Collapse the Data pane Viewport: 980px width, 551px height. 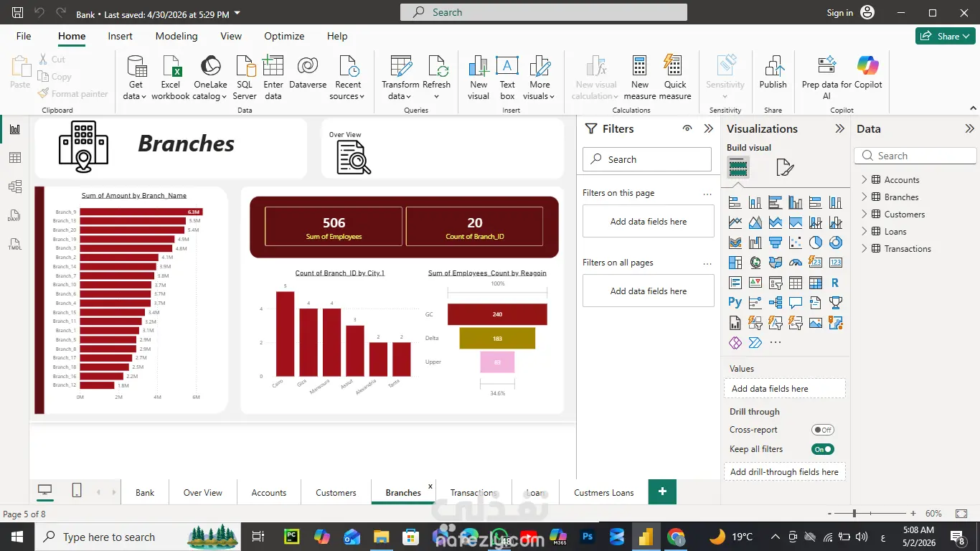[970, 128]
